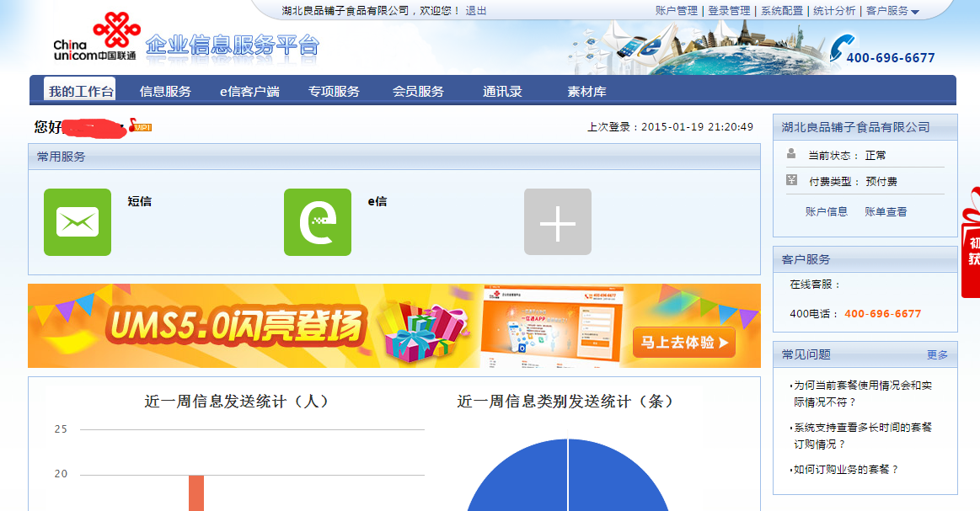
Task: Click the 退出 logout link
Action: point(476,11)
